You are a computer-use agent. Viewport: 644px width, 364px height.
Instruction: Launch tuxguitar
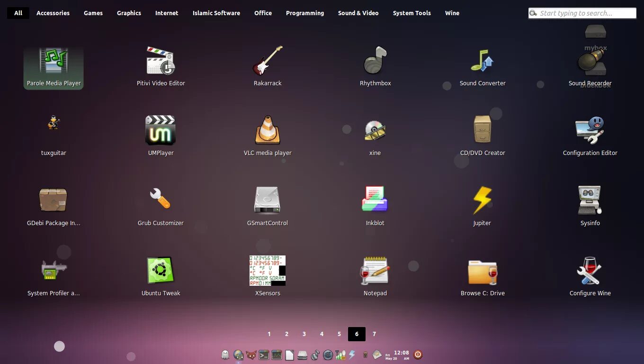coord(54,136)
